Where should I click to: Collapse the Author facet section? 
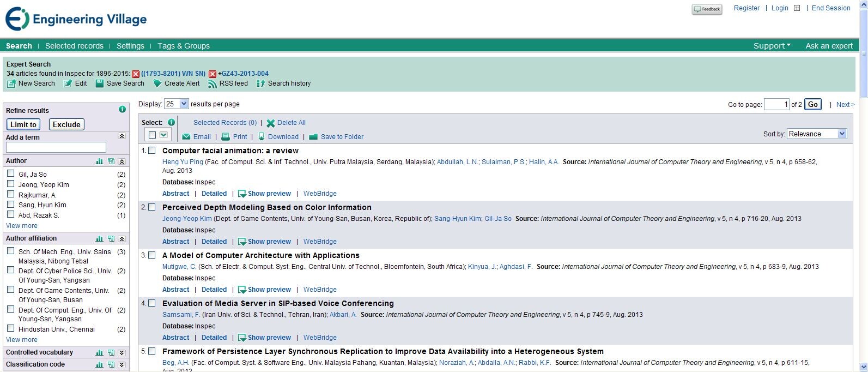[122, 161]
